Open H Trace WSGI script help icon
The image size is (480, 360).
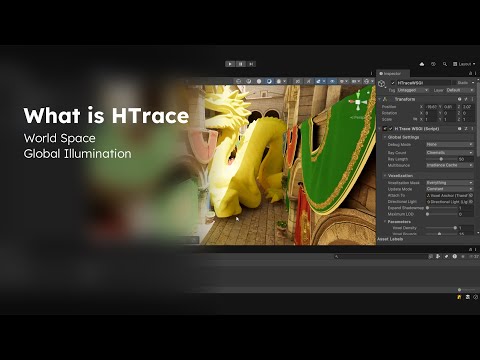pyautogui.click(x=460, y=129)
